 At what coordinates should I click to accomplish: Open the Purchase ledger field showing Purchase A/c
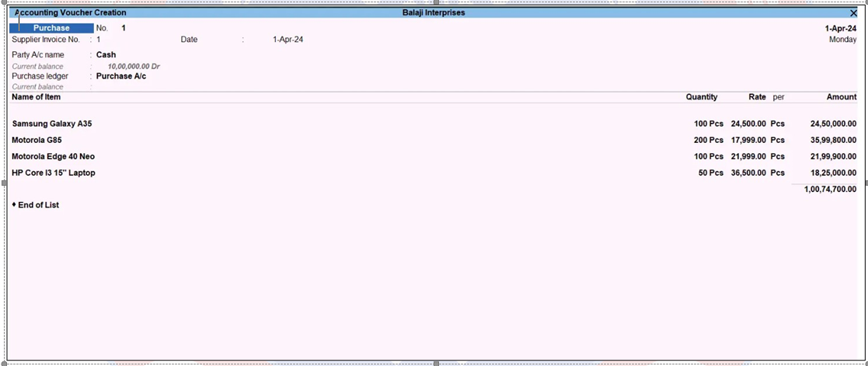click(120, 76)
